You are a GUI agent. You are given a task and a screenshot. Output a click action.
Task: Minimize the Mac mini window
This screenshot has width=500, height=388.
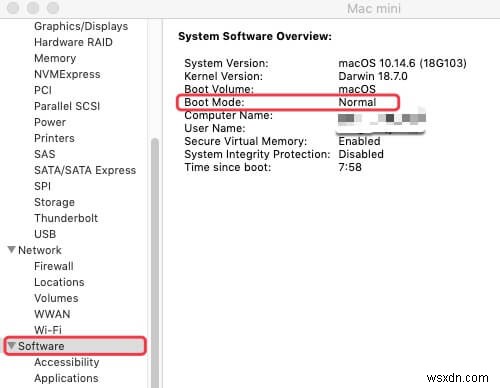[x=33, y=8]
